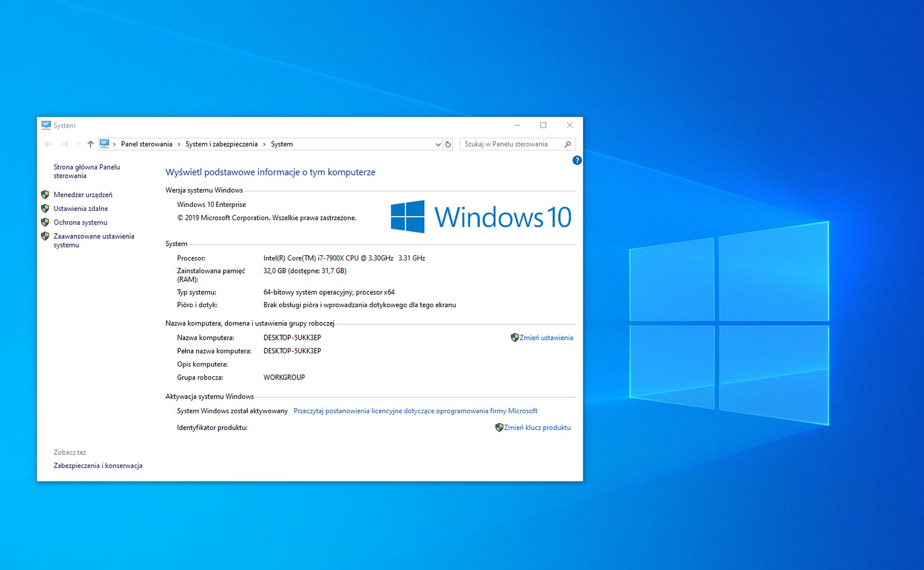Image resolution: width=924 pixels, height=570 pixels.
Task: Open Zabezpieczenia i konserwacja link
Action: coord(98,466)
